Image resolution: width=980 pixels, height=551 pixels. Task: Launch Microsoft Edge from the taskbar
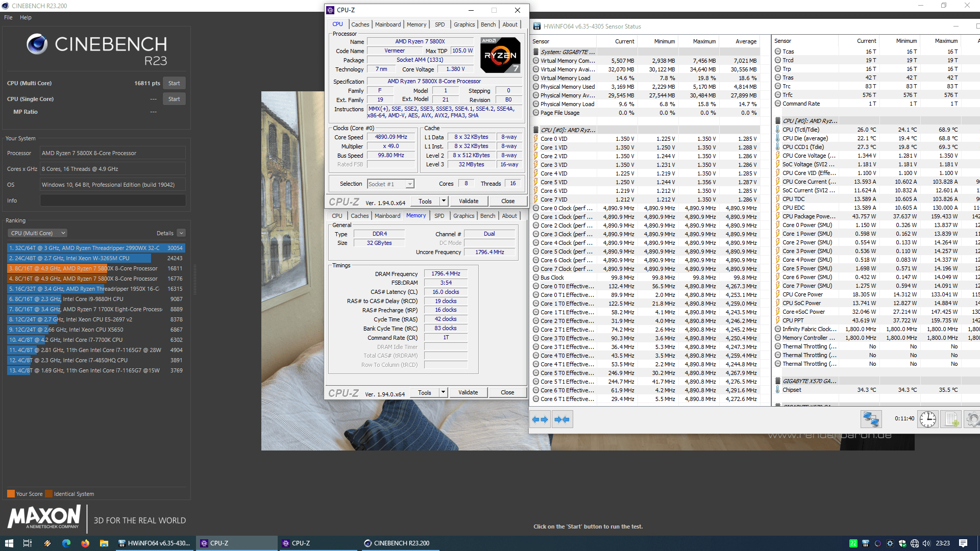pos(66,543)
